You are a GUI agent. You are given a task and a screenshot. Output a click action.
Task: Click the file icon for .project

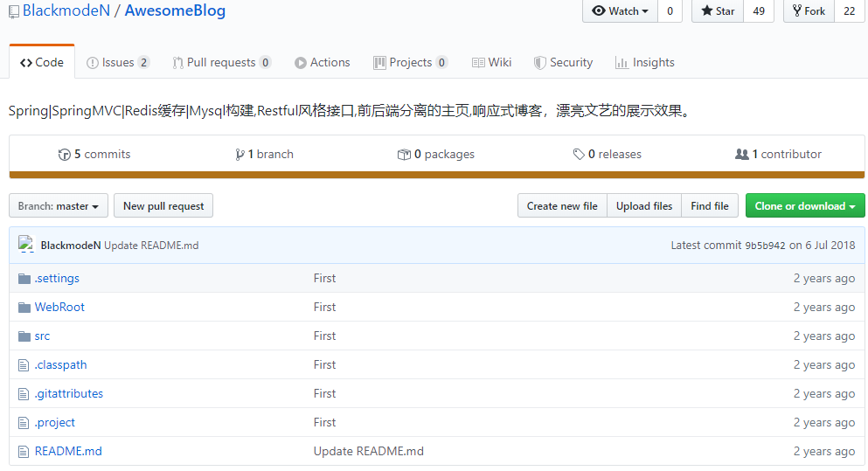pos(24,423)
